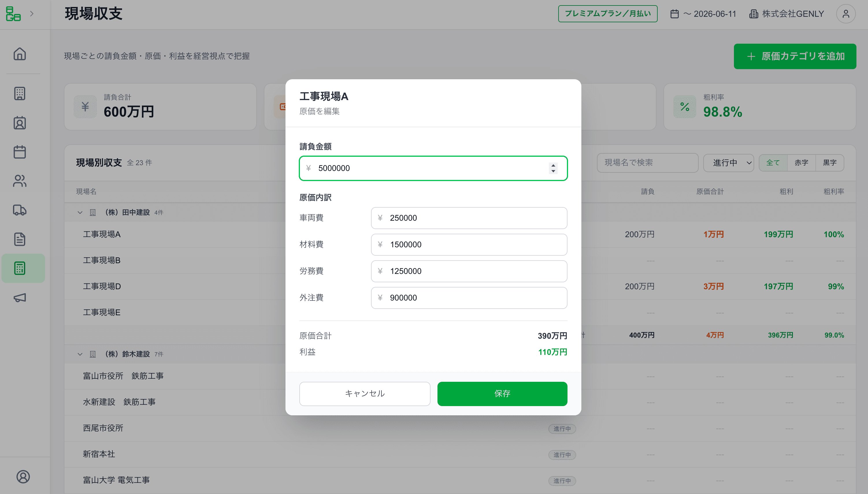This screenshot has height=494, width=868.
Task: Focus the 車両費 amount field
Action: click(469, 218)
